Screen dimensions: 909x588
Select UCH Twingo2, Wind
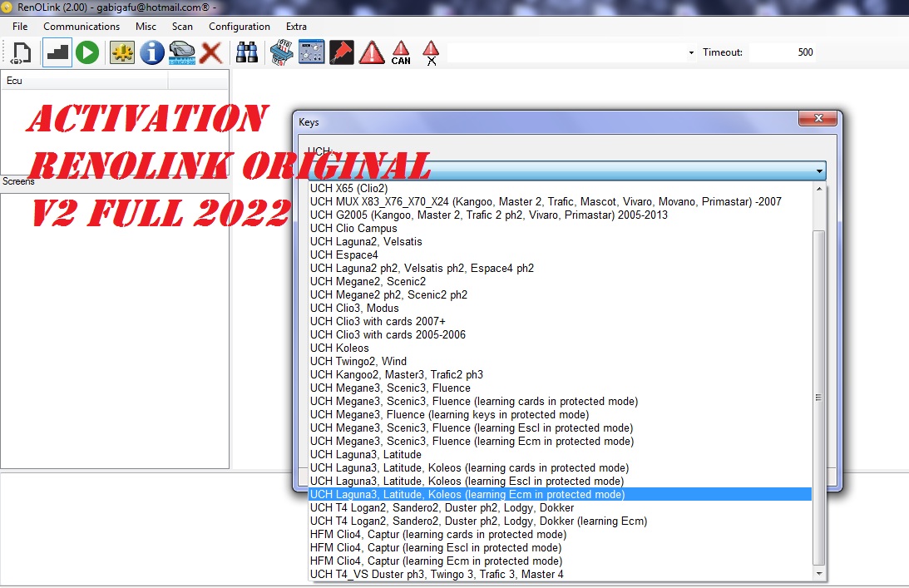[560, 361]
